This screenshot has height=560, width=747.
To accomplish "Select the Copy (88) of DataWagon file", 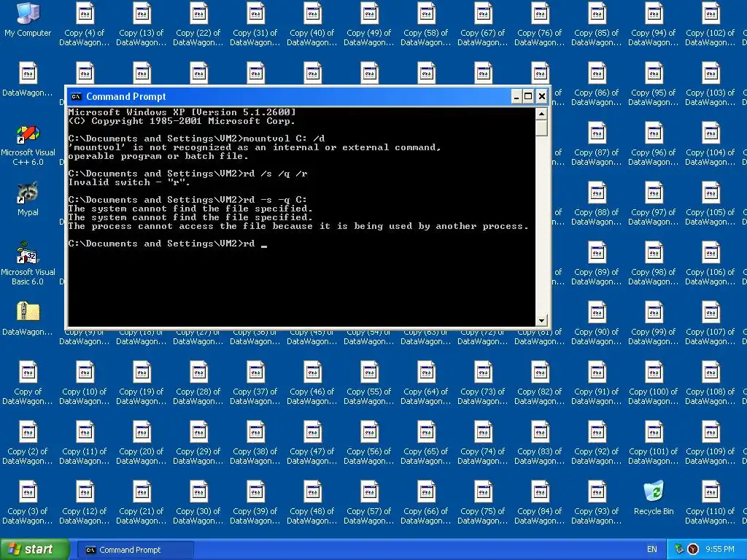I will click(x=597, y=203).
